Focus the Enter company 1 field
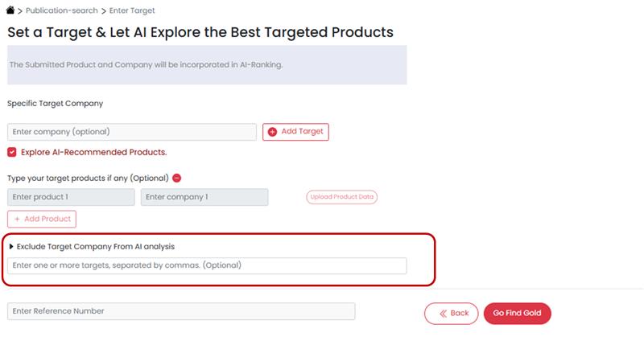This screenshot has height=345, width=644. click(x=204, y=197)
